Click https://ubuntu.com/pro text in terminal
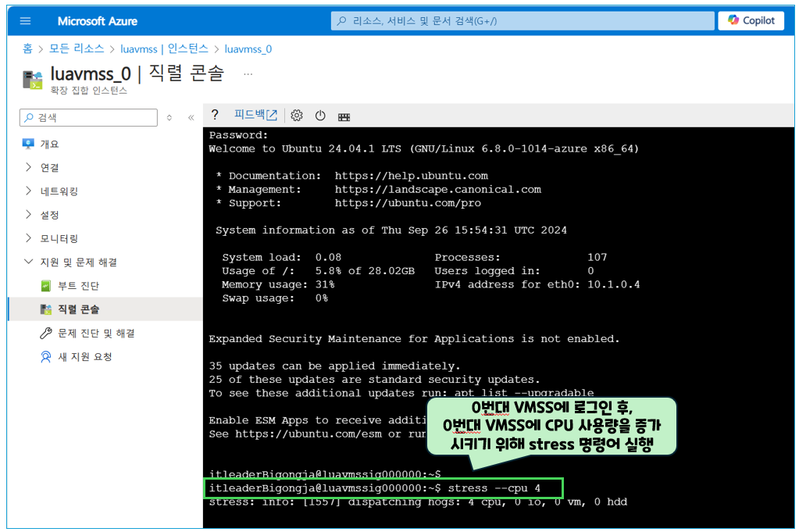 (408, 203)
